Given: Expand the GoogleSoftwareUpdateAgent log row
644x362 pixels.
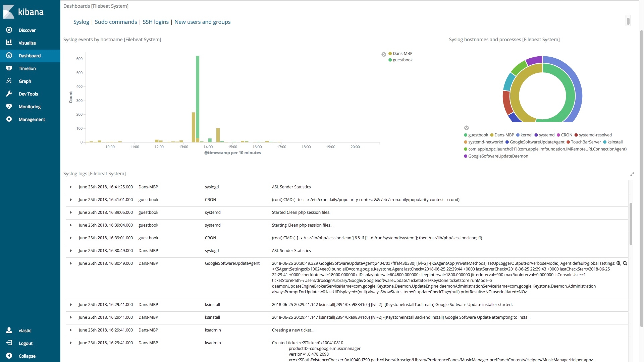Looking at the screenshot, I should [71, 263].
